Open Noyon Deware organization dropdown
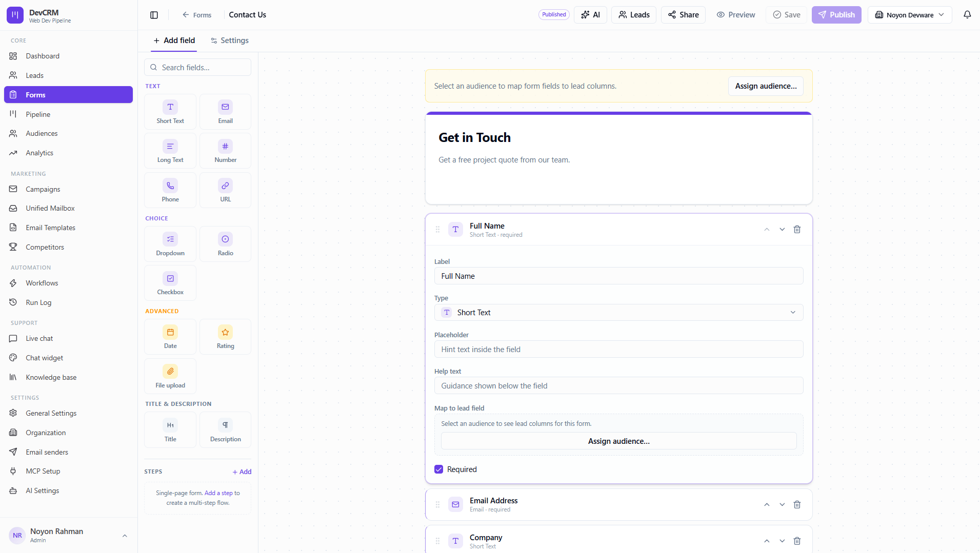Viewport: 980px width, 553px height. (x=909, y=15)
